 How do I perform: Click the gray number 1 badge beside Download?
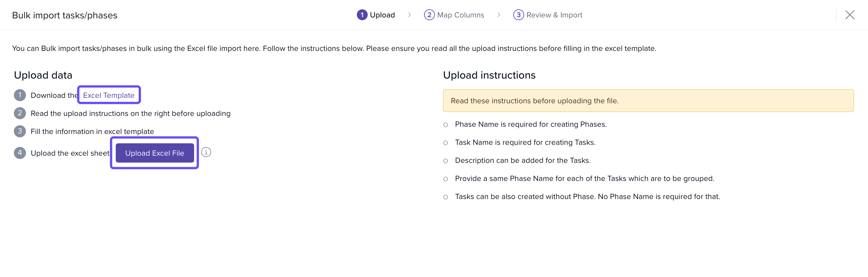[x=20, y=95]
